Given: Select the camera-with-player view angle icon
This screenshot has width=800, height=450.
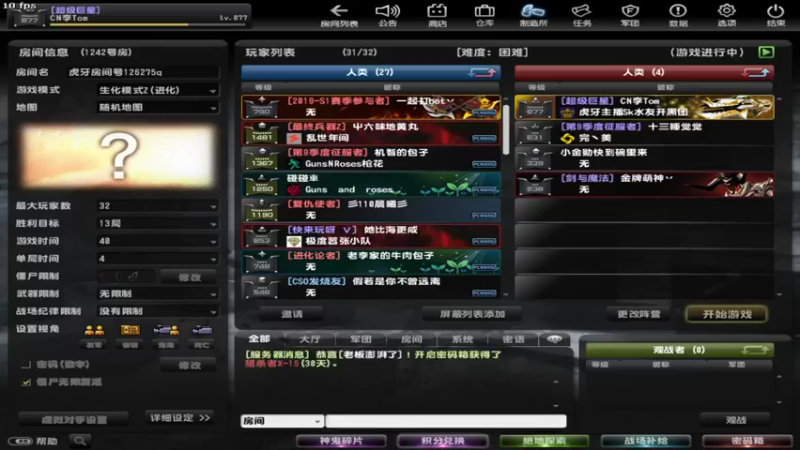Looking at the screenshot, I should click(x=166, y=331).
